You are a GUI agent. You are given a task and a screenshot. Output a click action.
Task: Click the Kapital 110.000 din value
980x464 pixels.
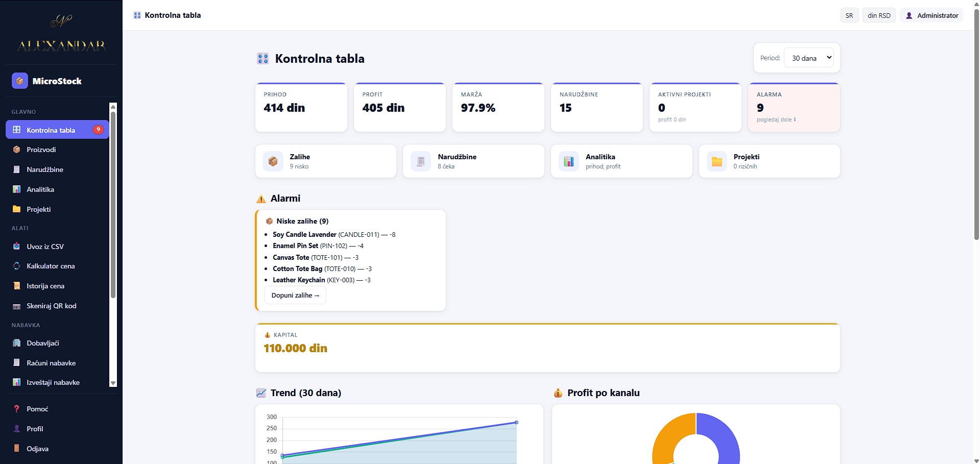pyautogui.click(x=295, y=348)
